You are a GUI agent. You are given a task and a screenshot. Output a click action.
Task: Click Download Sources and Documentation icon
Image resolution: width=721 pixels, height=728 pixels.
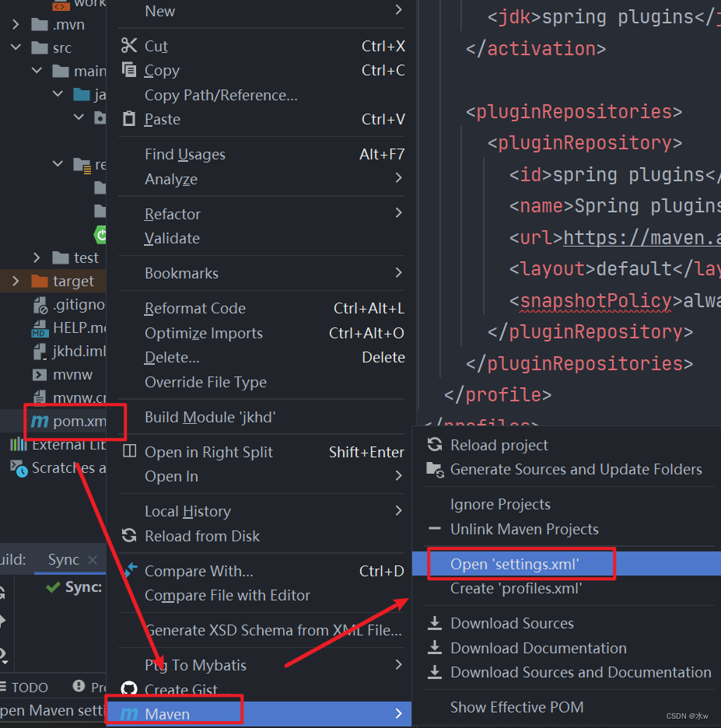435,672
